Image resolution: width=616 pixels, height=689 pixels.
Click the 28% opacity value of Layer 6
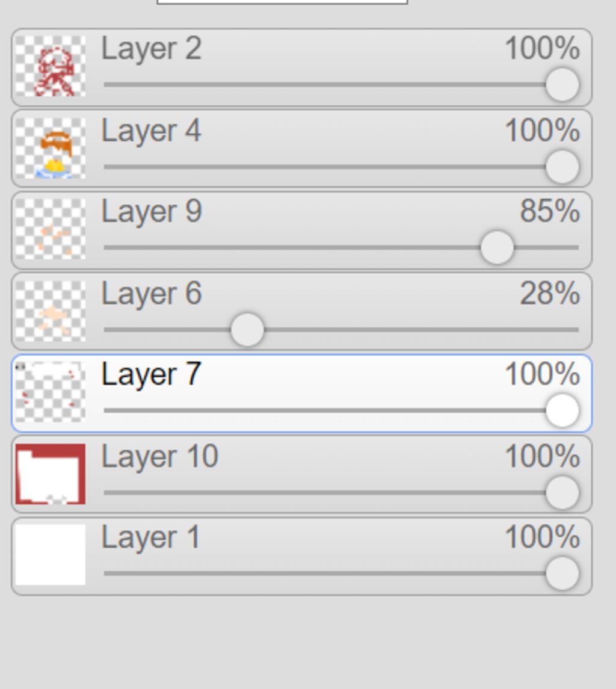pos(549,294)
